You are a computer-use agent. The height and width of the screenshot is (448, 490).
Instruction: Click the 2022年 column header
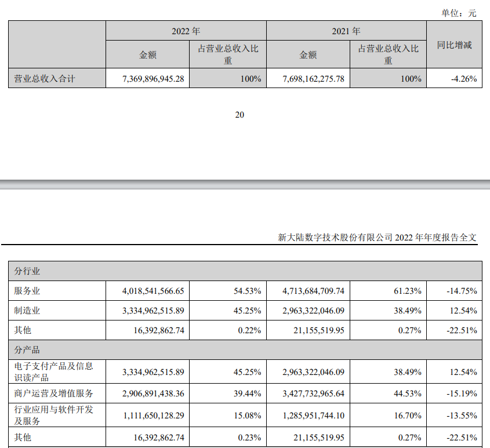pyautogui.click(x=186, y=31)
